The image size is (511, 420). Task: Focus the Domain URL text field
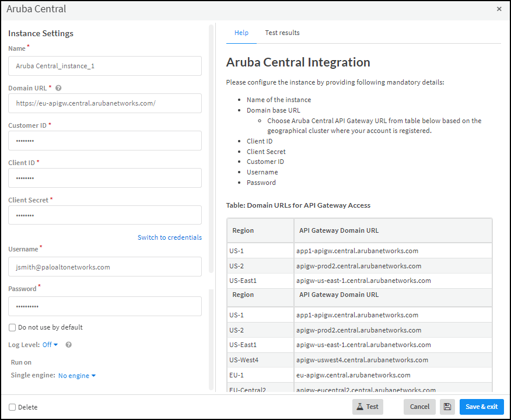pos(105,103)
